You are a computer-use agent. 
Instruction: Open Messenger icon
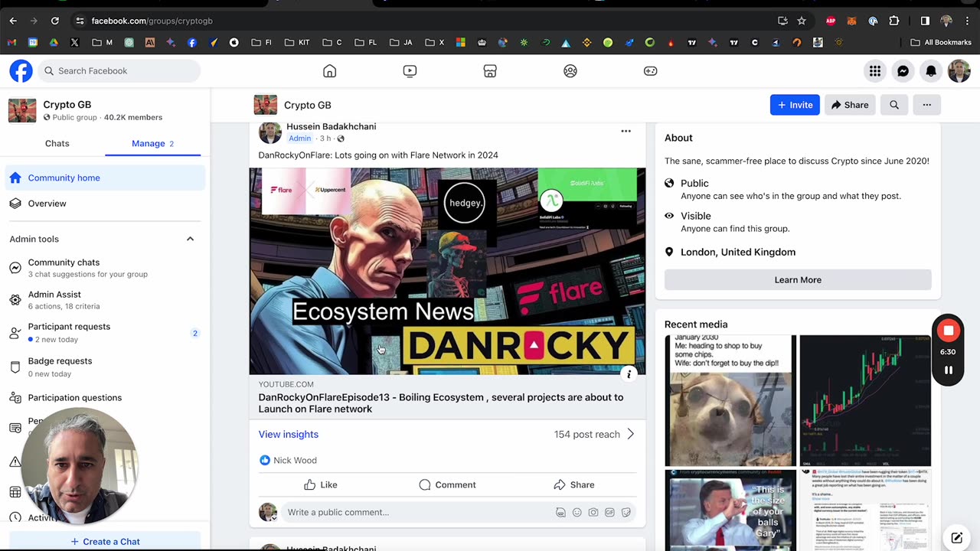(x=903, y=71)
